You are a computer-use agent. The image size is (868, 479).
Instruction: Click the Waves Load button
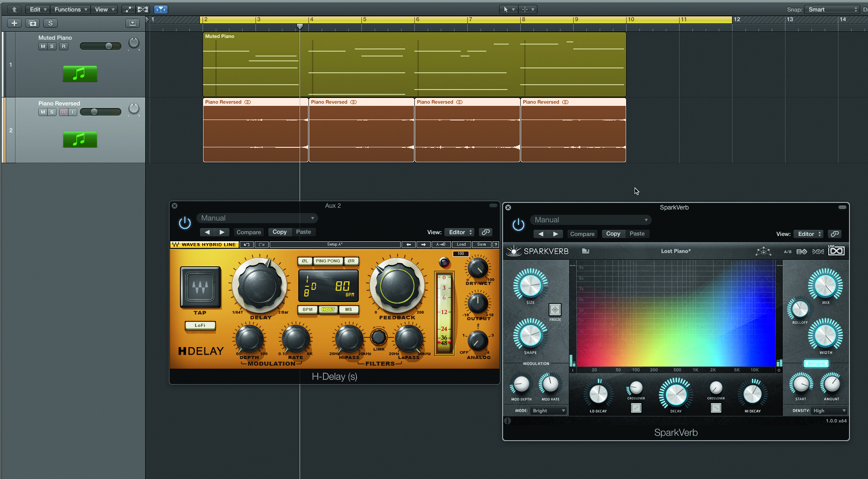(461, 244)
